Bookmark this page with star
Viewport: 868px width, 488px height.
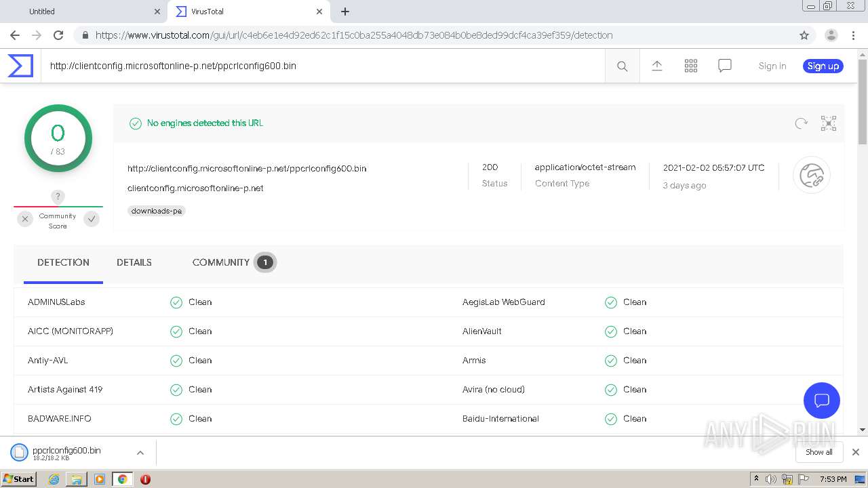click(x=804, y=35)
